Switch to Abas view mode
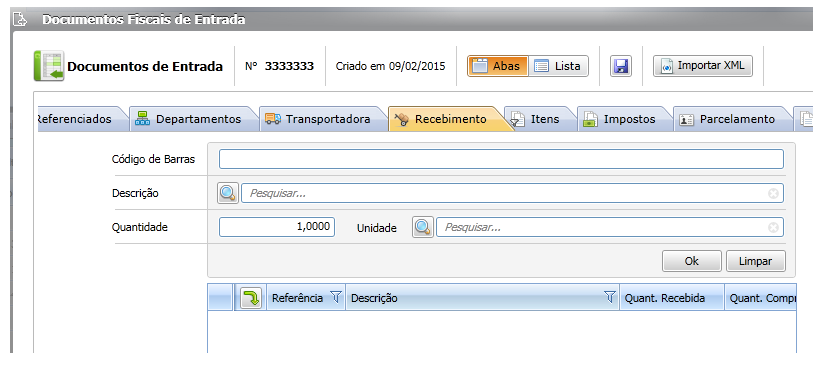Viewport: 821px width, 367px height. coord(497,66)
